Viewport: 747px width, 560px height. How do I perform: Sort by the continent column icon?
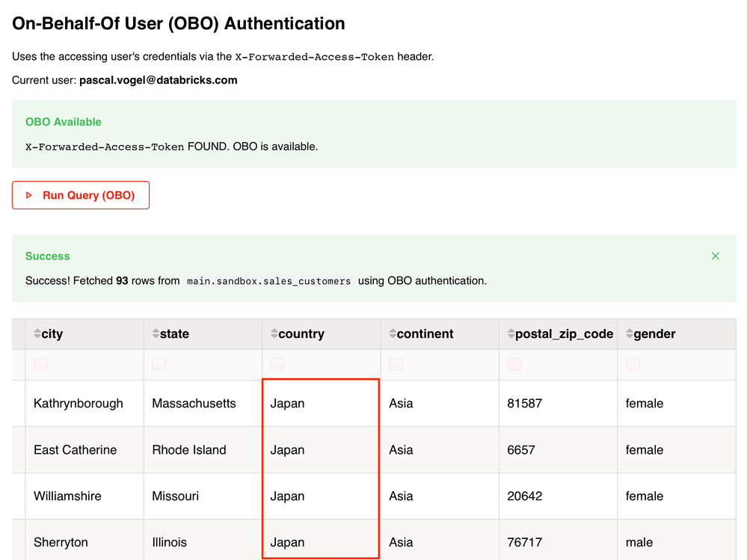coord(393,333)
